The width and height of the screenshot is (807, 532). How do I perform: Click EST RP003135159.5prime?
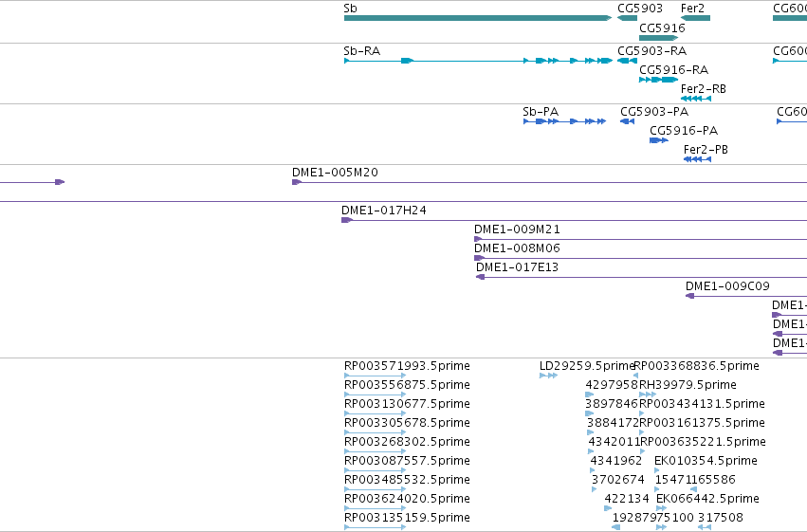(407, 518)
